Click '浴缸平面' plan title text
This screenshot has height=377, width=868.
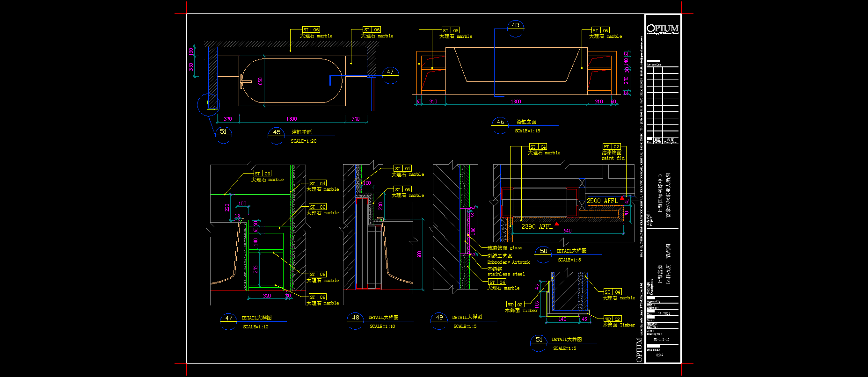(302, 132)
